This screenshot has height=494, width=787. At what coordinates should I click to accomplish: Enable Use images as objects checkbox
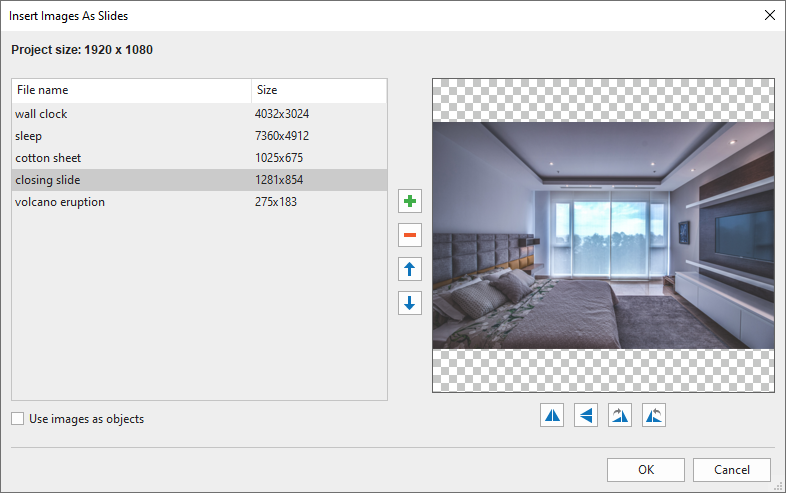pyautogui.click(x=18, y=419)
